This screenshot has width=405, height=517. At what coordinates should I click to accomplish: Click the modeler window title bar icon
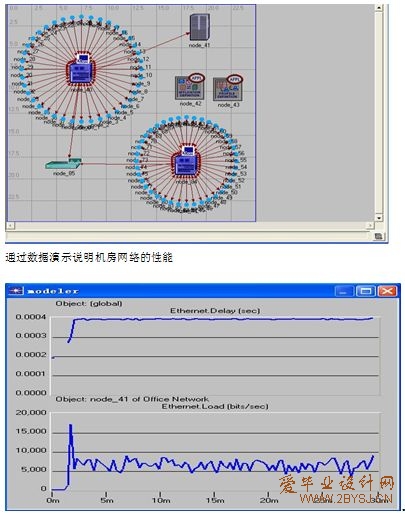pyautogui.click(x=15, y=291)
